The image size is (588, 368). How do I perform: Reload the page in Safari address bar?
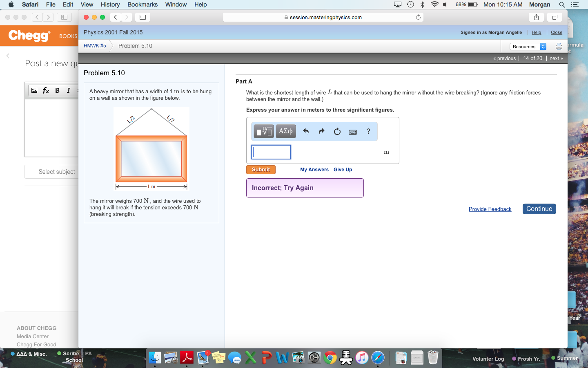(x=418, y=17)
